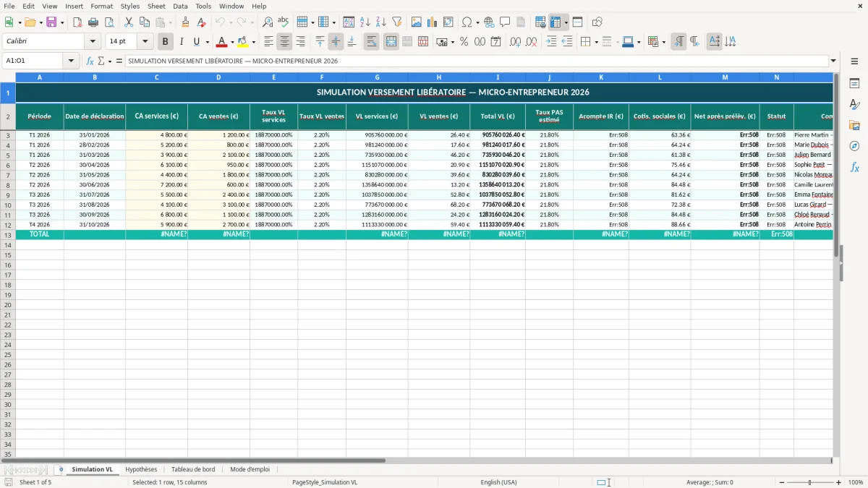Click the Add Decimal Place icon
This screenshot has height=488, width=868.
[515, 42]
